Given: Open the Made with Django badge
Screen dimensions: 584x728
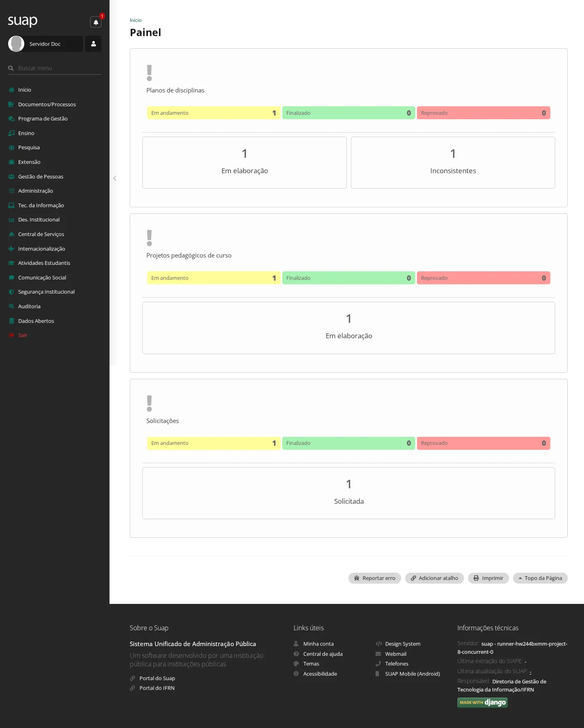Looking at the screenshot, I should [x=483, y=702].
